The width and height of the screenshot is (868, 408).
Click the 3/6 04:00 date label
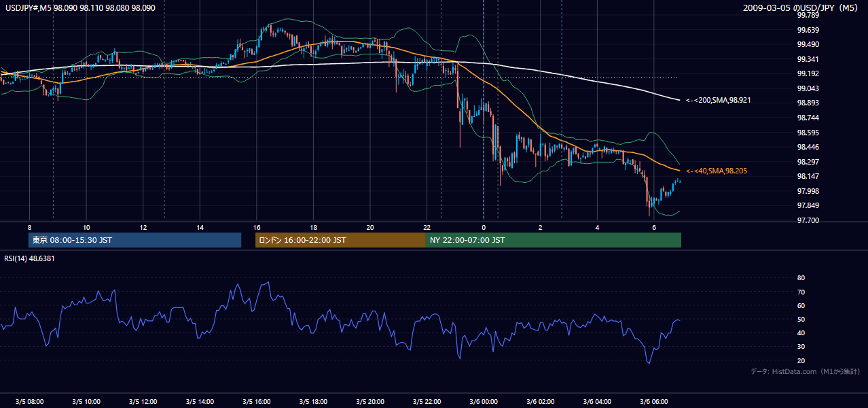(597, 402)
